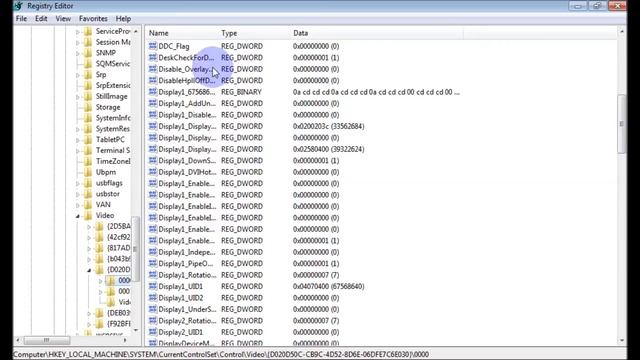Click the DeskCheckForD... value icon
The height and width of the screenshot is (360, 640).
click(153, 58)
